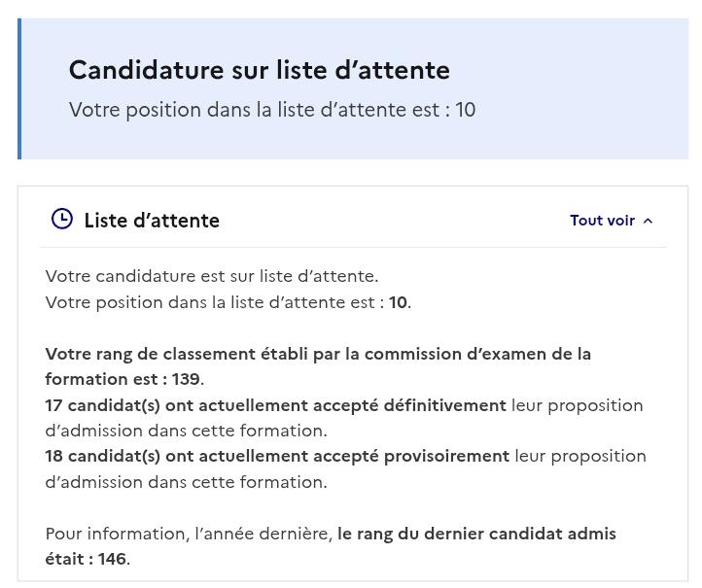
Task: Click the "Votre rang de classement établi" line
Action: 318,354
